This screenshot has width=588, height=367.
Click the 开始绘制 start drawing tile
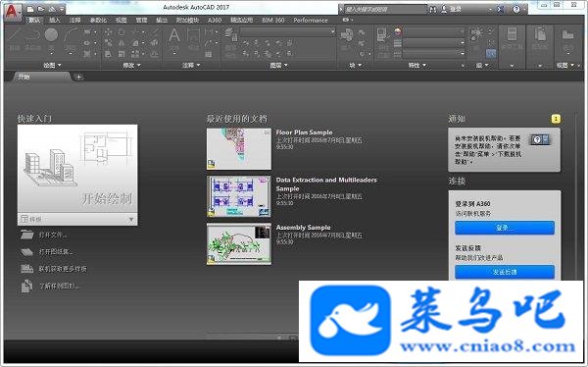point(77,169)
